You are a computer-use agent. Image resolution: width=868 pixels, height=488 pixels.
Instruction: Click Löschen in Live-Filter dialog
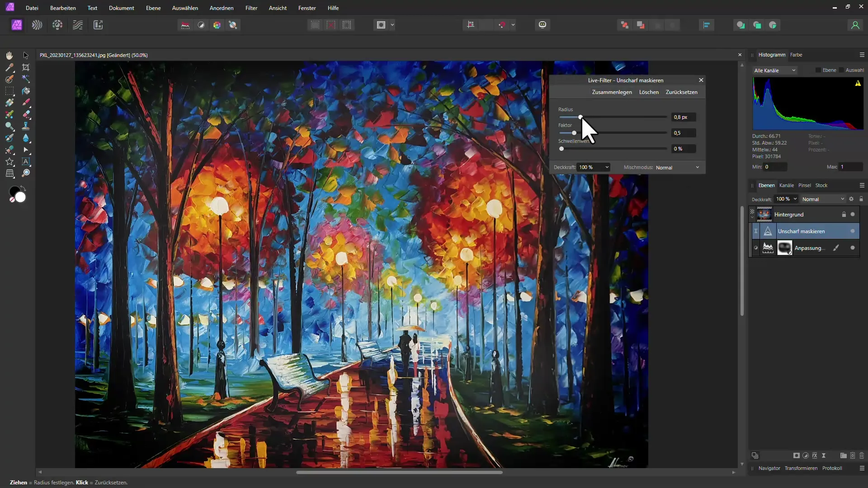649,92
